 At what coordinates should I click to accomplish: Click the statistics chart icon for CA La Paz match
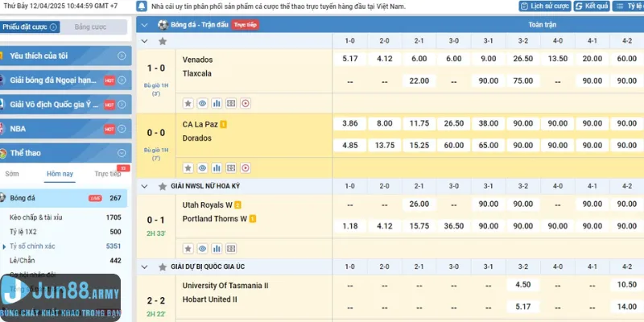tap(217, 167)
